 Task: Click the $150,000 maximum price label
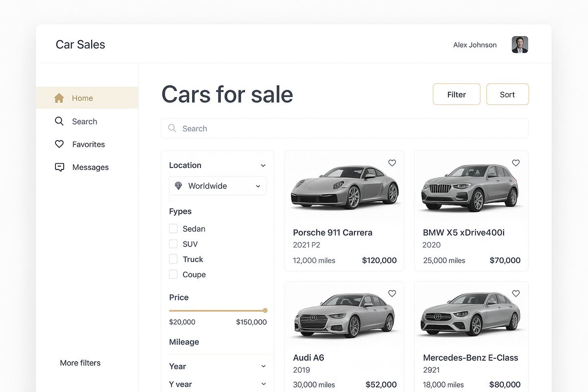251,322
